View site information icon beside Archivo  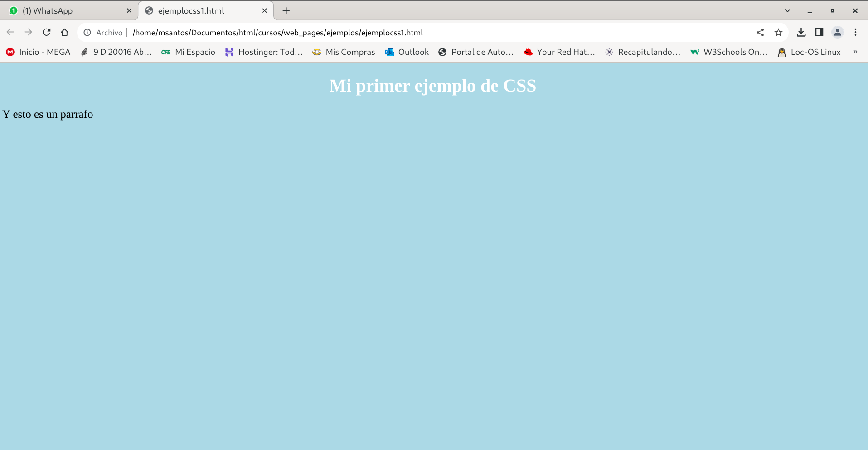click(87, 33)
